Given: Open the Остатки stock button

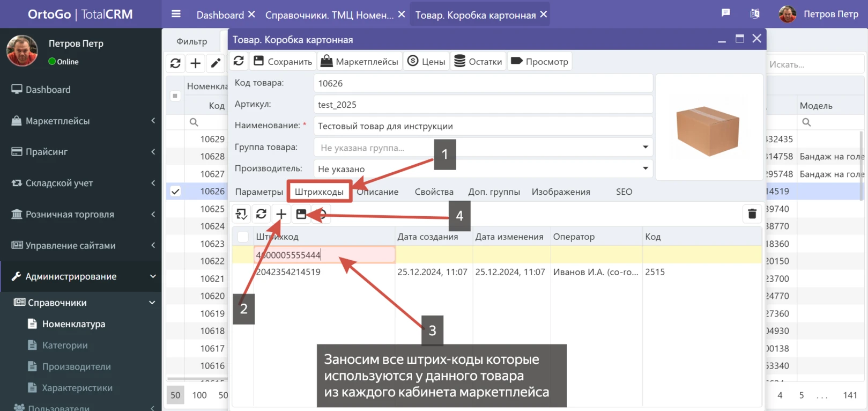Looking at the screenshot, I should coord(478,61).
